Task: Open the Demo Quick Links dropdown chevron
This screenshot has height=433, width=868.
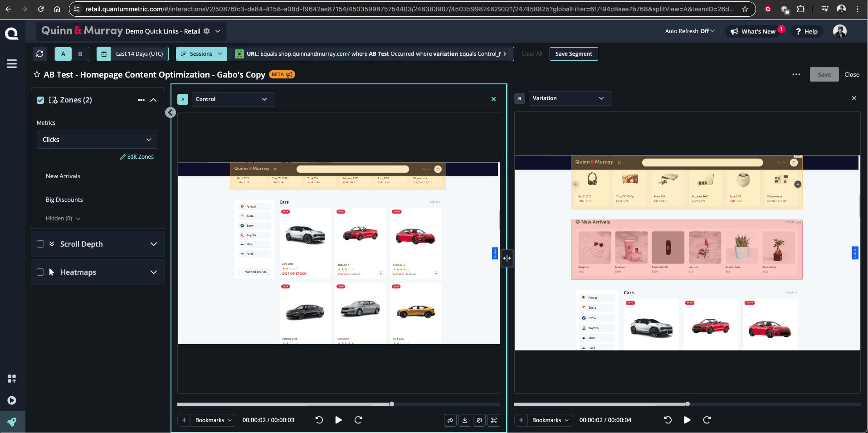Action: (218, 31)
